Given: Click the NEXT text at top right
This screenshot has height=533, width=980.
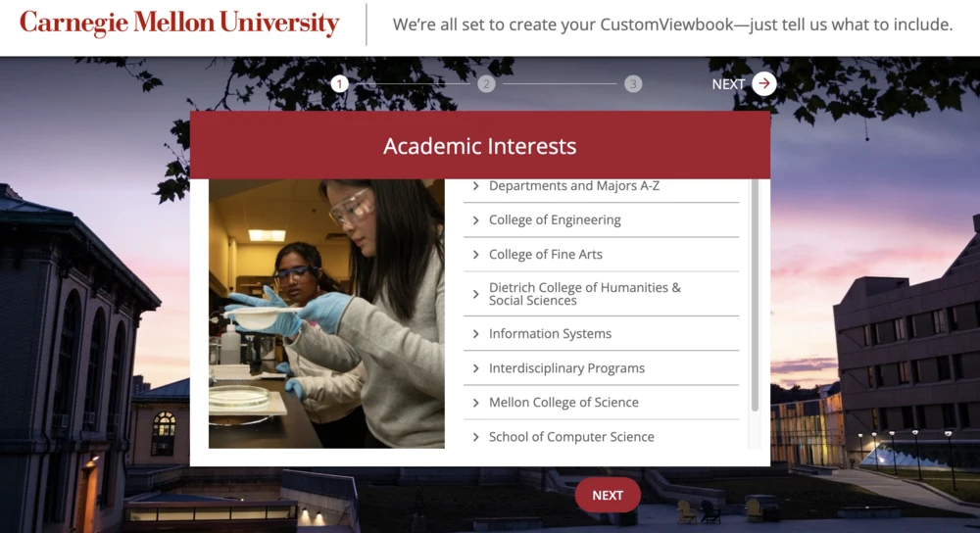Looking at the screenshot, I should [x=728, y=84].
